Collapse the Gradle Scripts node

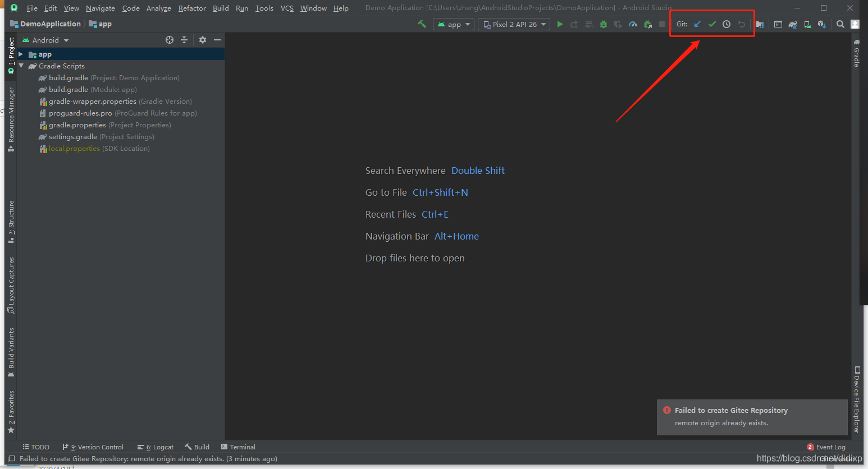(21, 66)
